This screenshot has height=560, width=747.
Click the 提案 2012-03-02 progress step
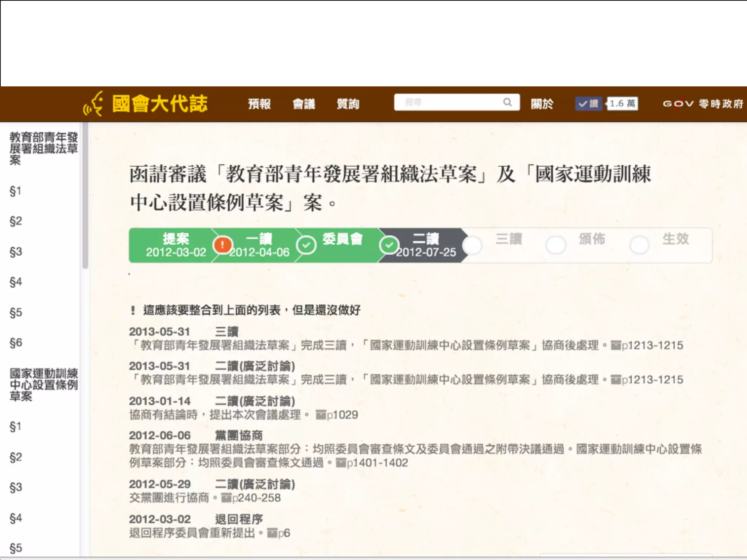click(x=176, y=245)
